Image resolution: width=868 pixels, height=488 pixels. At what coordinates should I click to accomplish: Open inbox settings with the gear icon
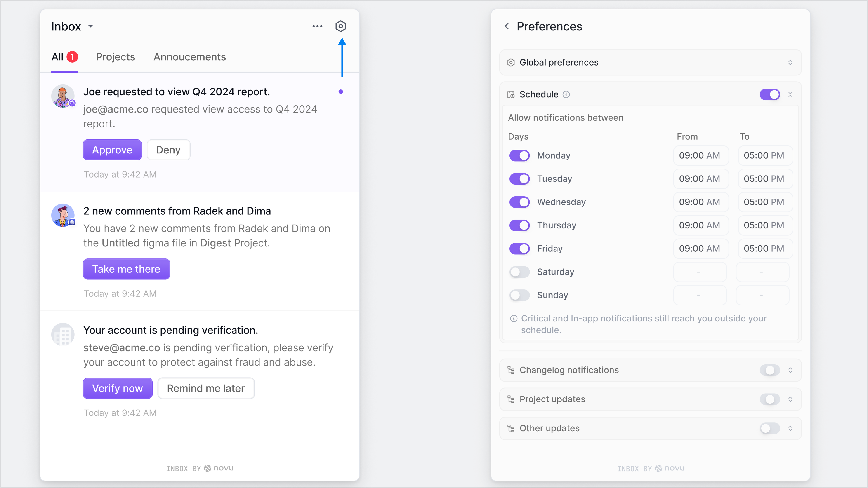(341, 26)
